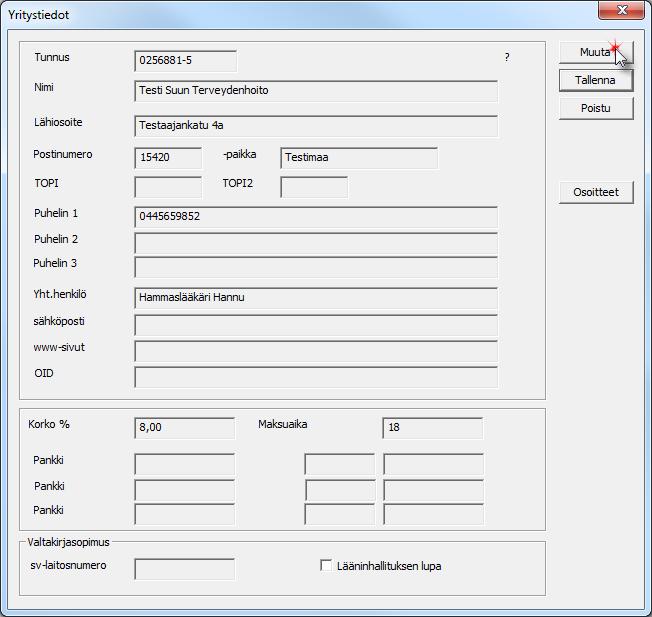
Task: Focus the Puhelin 1 field 0445659852
Action: pos(316,217)
